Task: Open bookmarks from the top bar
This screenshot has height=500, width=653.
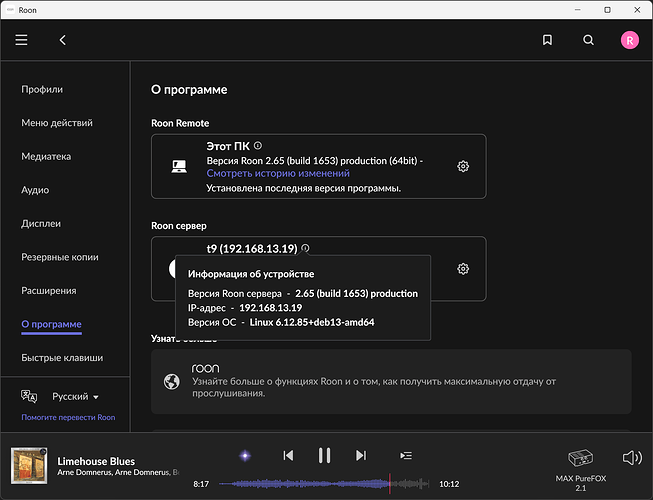Action: pos(547,40)
